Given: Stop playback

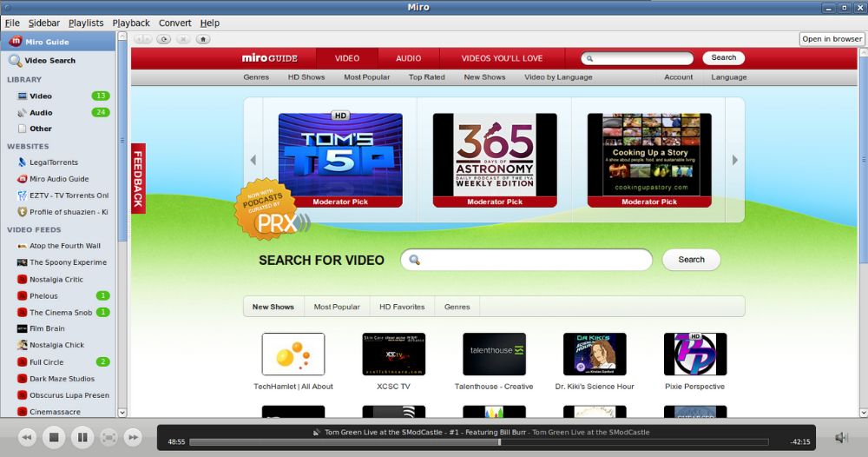Looking at the screenshot, I should pos(54,438).
